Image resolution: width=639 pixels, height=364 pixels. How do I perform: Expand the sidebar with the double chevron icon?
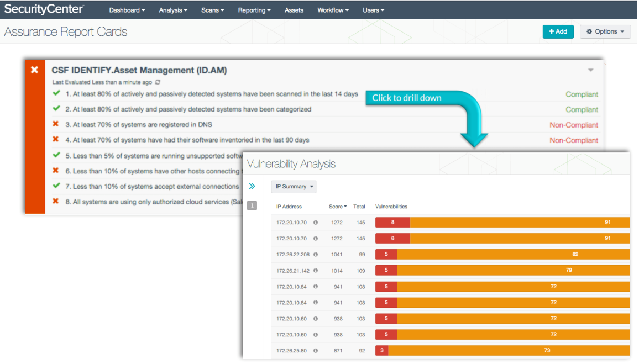(x=252, y=186)
